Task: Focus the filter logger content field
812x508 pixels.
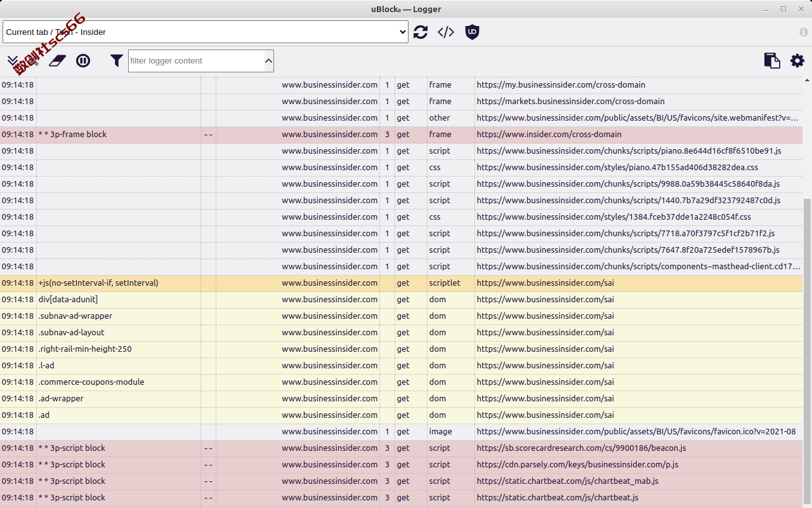Action: click(197, 61)
